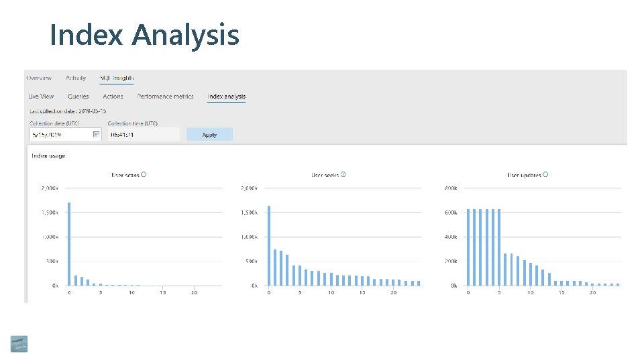Click the Index Analysis slide title
Screen dimensions: 644x362
point(144,36)
